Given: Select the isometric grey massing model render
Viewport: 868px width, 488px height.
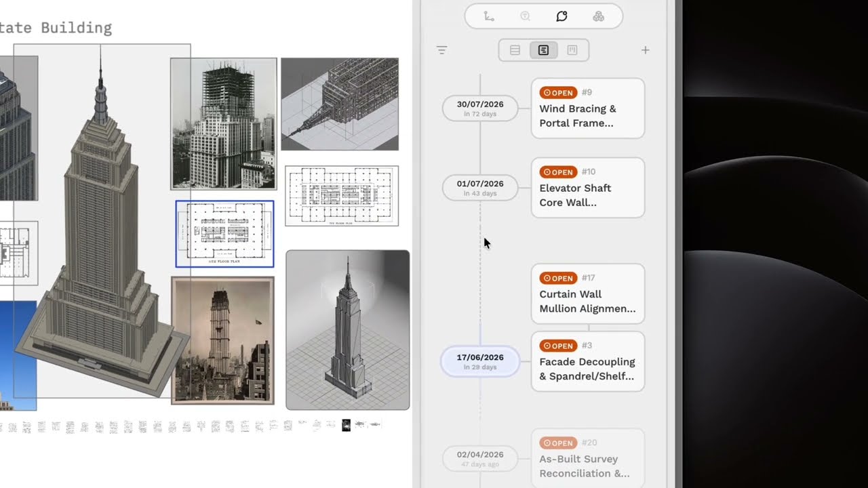Looking at the screenshot, I should pos(348,330).
